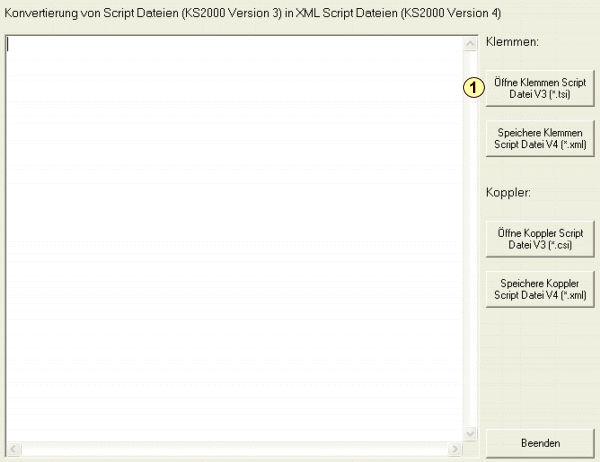Click the "Koppler:" label

(x=508, y=192)
